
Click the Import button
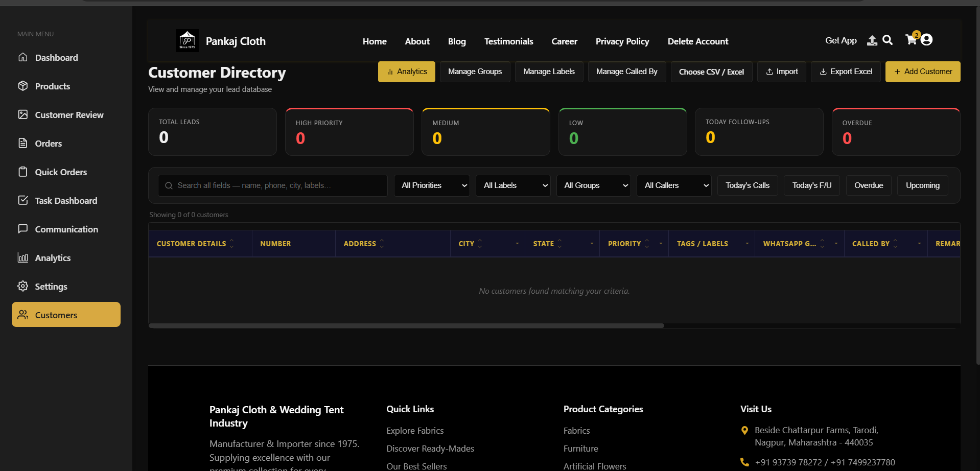[x=782, y=72]
